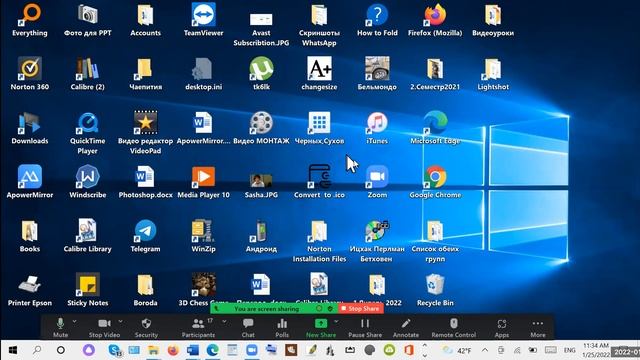Select the Google Chrome desktop icon
640x360 pixels.
(x=435, y=176)
